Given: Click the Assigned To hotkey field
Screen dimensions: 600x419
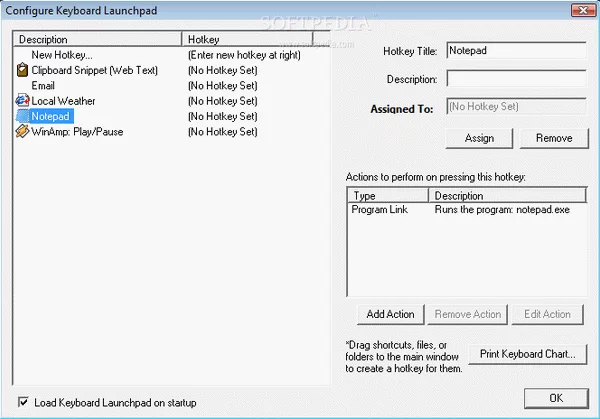Looking at the screenshot, I should point(516,106).
